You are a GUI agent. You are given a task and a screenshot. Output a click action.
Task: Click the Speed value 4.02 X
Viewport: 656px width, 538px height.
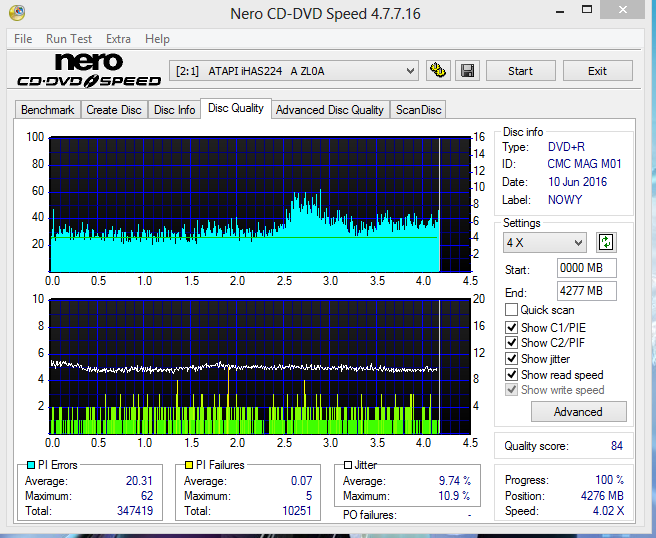(x=608, y=511)
